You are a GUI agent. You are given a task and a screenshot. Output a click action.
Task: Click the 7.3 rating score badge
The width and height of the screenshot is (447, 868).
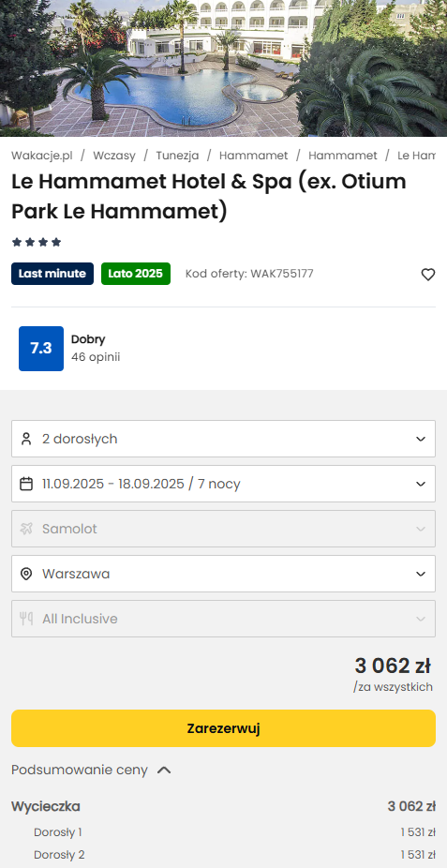[x=41, y=349]
